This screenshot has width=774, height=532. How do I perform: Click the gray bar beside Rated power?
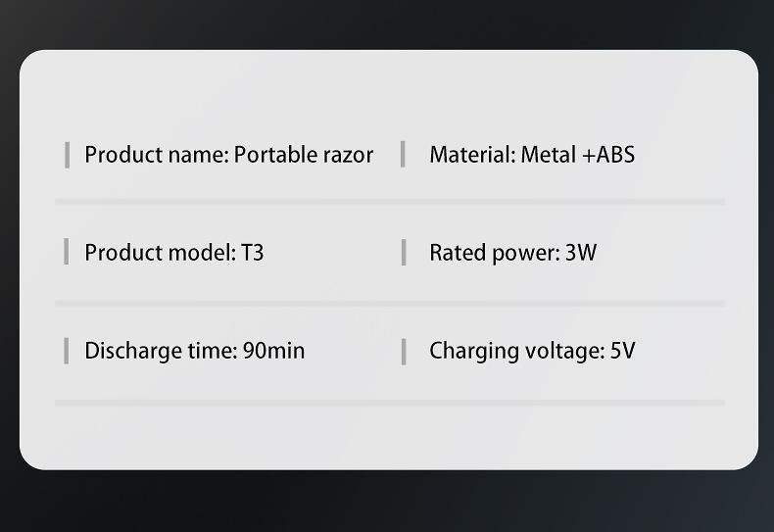point(404,253)
